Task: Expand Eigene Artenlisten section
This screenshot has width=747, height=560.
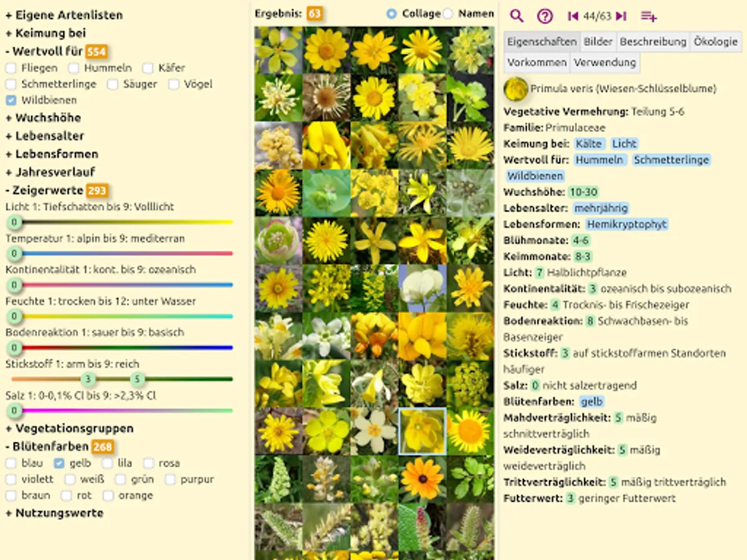Action: click(x=64, y=15)
